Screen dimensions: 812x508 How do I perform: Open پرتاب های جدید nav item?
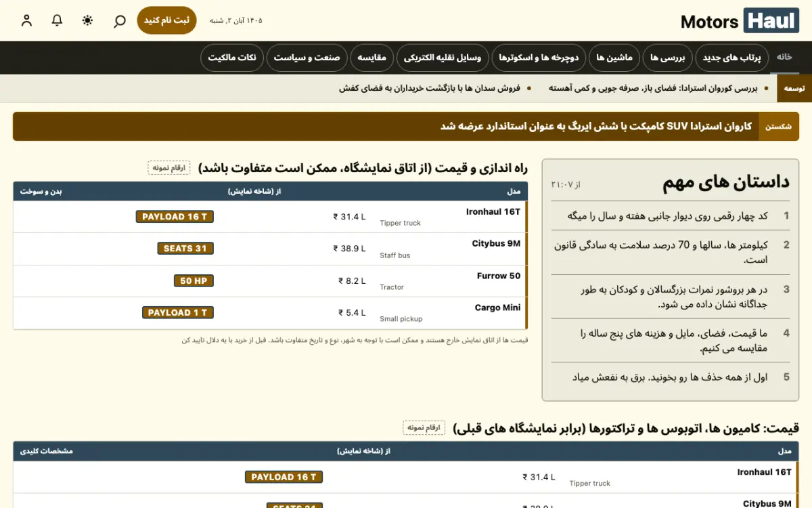point(731,58)
